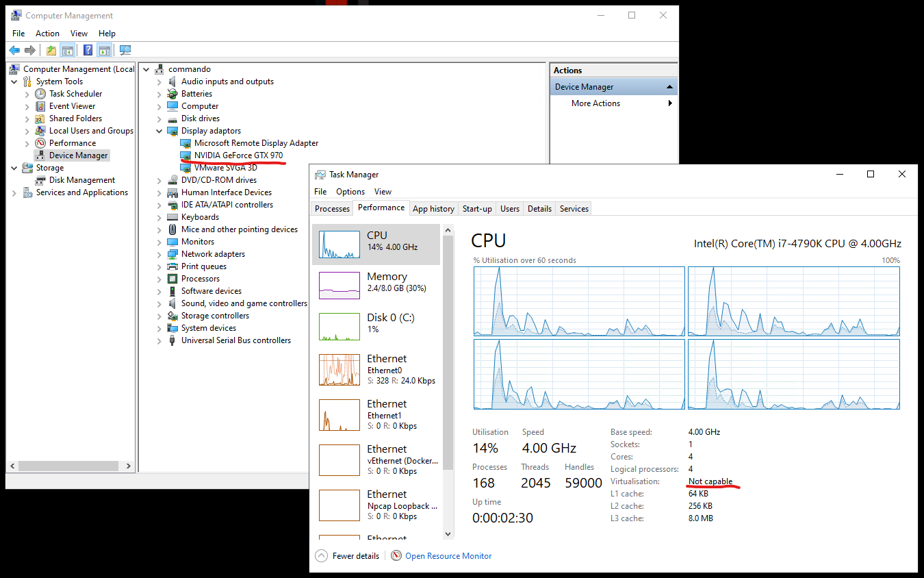Switch to the Start-up tab

[x=477, y=209]
